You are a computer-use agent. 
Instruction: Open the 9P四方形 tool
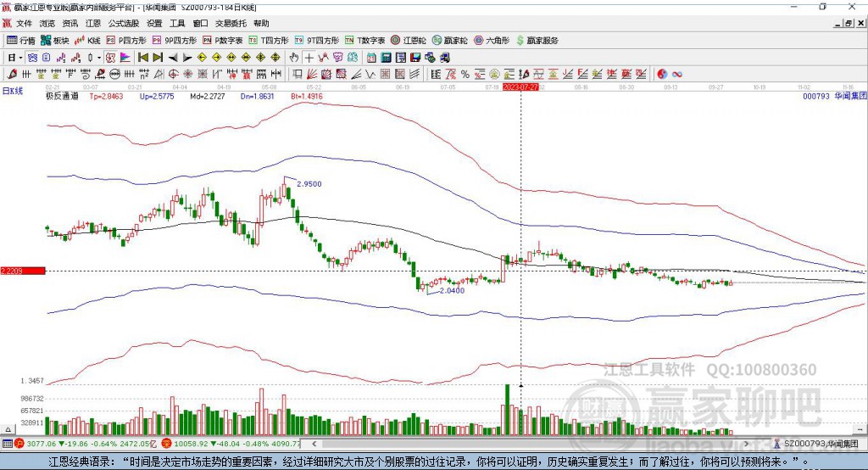tap(175, 41)
